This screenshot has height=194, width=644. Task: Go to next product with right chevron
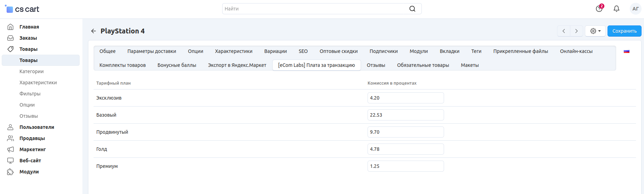(576, 31)
